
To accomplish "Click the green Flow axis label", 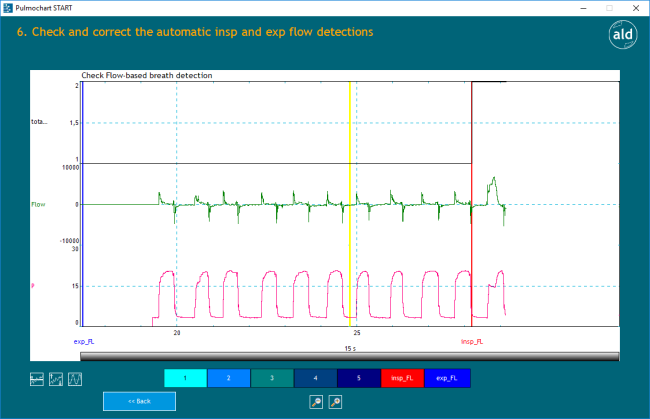I will [38, 204].
